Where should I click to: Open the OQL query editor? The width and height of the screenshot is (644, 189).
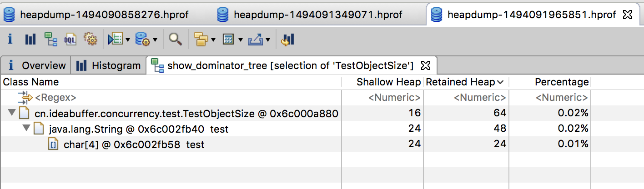point(70,40)
